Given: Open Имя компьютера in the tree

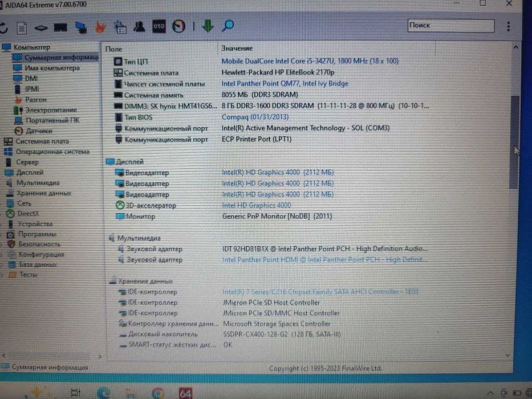Looking at the screenshot, I should pos(52,68).
